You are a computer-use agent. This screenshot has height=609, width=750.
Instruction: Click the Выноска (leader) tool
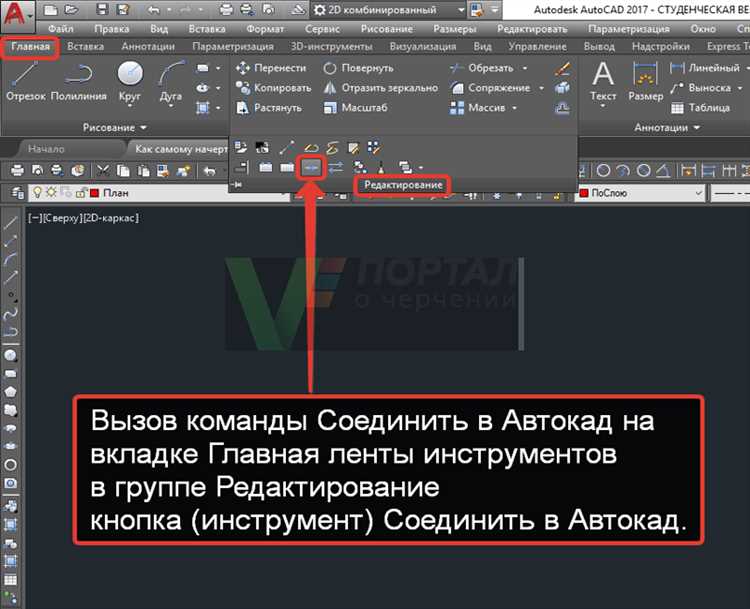click(700, 88)
